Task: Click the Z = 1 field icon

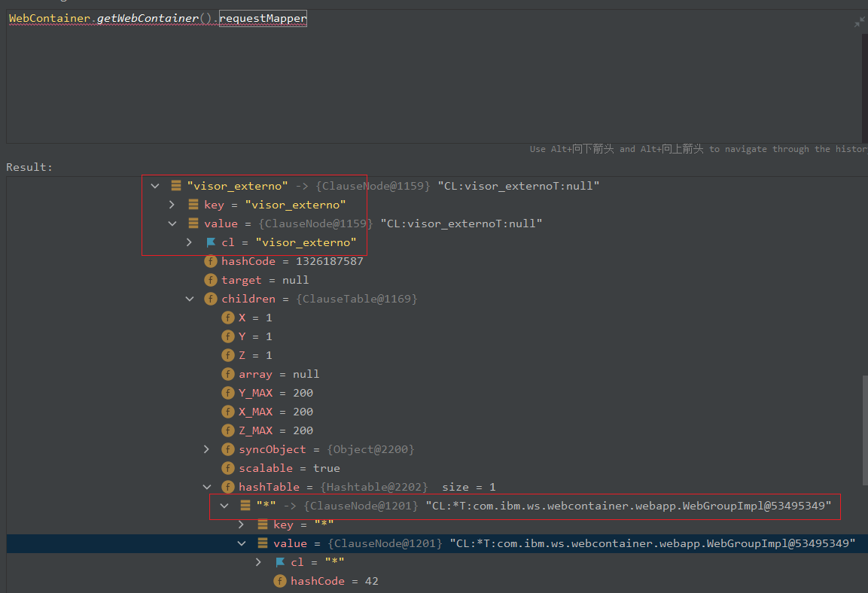Action: pos(227,355)
